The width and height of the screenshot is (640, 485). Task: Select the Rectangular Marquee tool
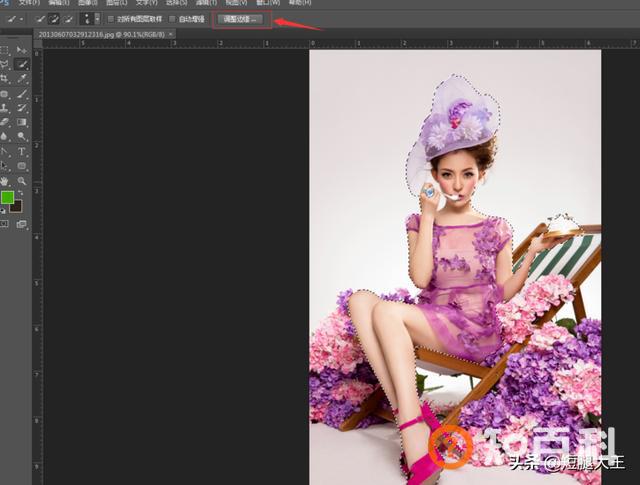coord(4,50)
